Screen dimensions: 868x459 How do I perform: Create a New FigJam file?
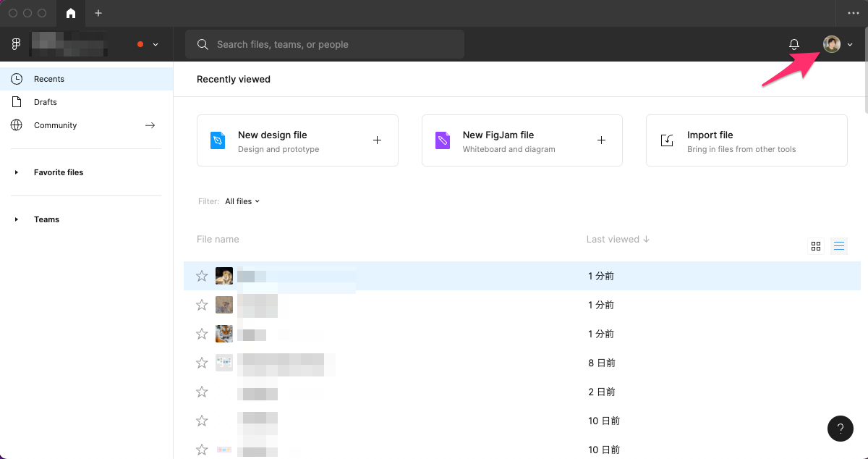pyautogui.click(x=522, y=140)
